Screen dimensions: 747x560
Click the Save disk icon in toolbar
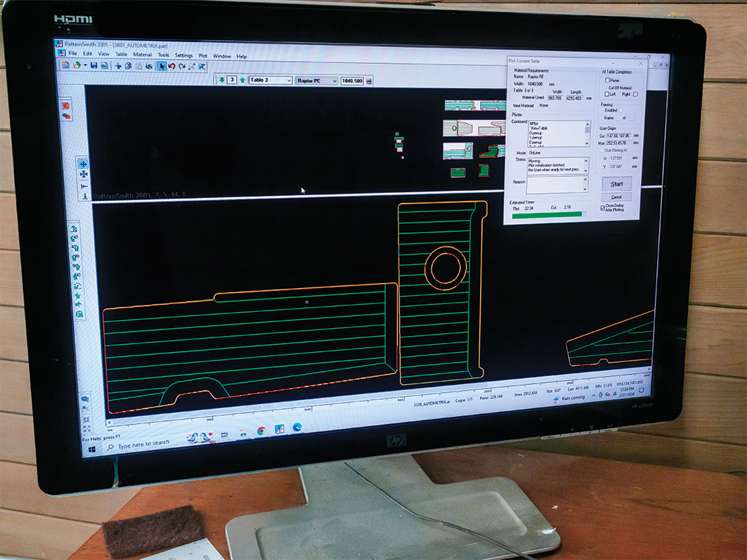pyautogui.click(x=94, y=65)
